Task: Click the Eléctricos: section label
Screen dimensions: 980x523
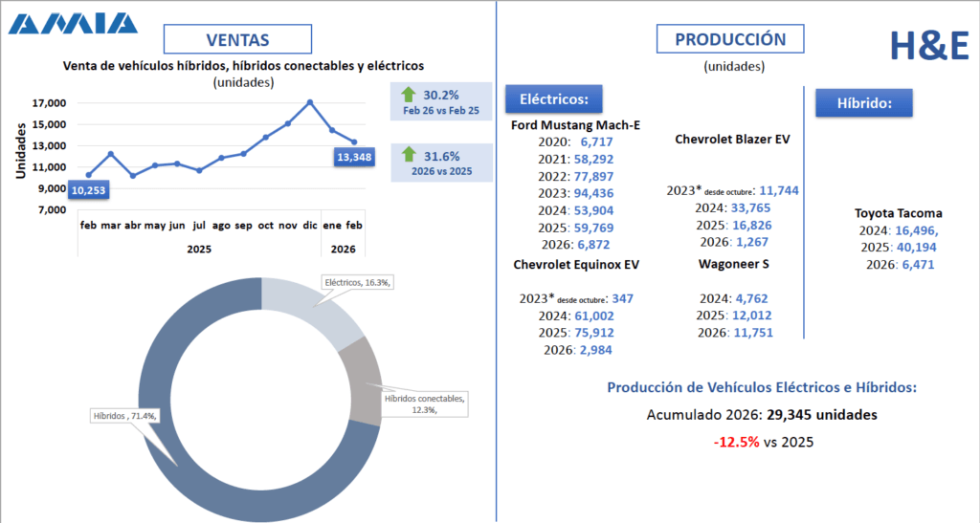Action: tap(561, 98)
